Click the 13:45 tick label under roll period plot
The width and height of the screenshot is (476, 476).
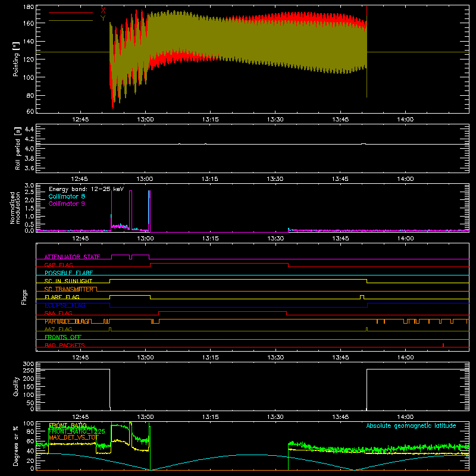pos(340,179)
